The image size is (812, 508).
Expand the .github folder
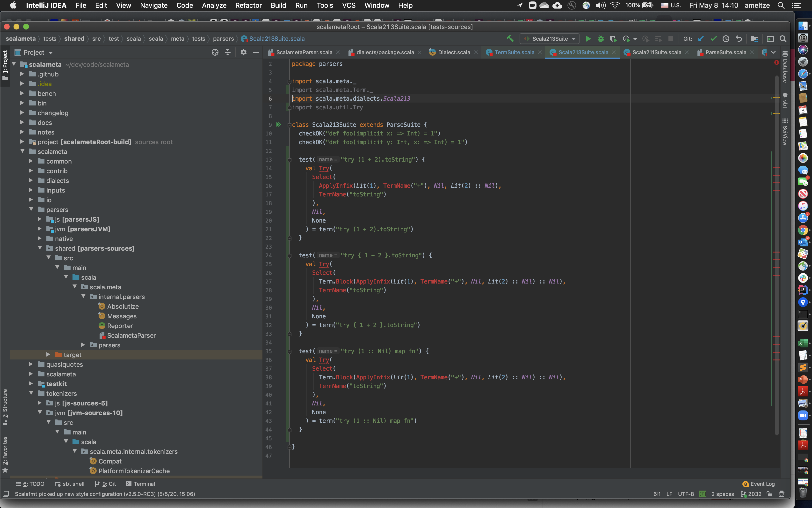[x=22, y=74]
